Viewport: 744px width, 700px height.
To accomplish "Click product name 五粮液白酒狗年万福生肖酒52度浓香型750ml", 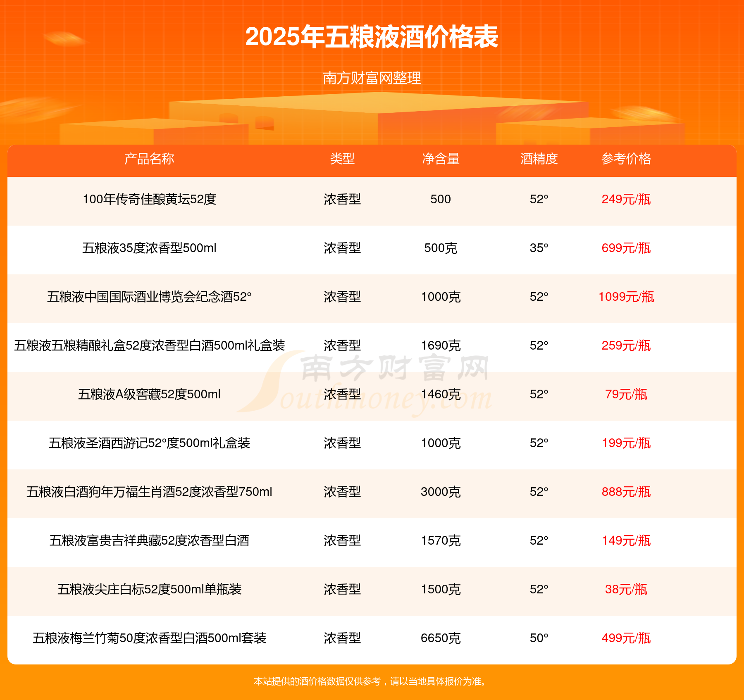I will [x=149, y=492].
